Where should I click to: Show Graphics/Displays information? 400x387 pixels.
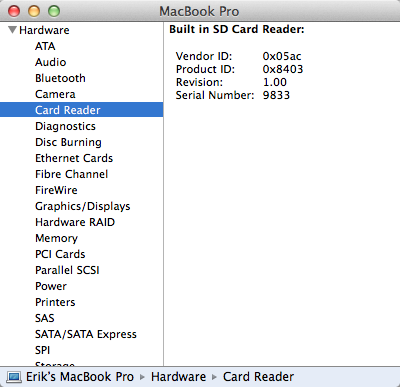point(83,206)
